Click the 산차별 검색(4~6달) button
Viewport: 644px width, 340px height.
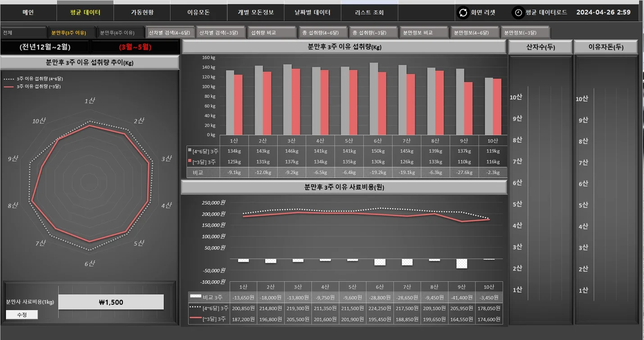point(171,32)
